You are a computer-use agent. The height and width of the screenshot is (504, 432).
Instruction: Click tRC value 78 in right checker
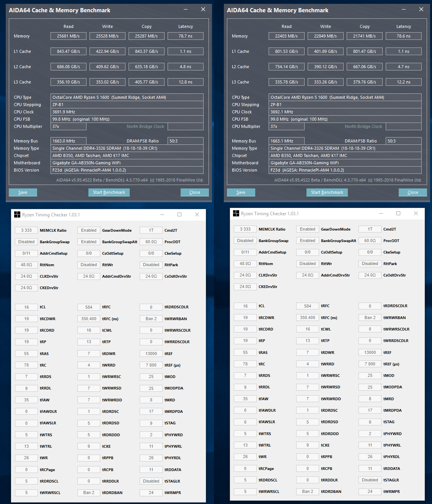pos(245,364)
